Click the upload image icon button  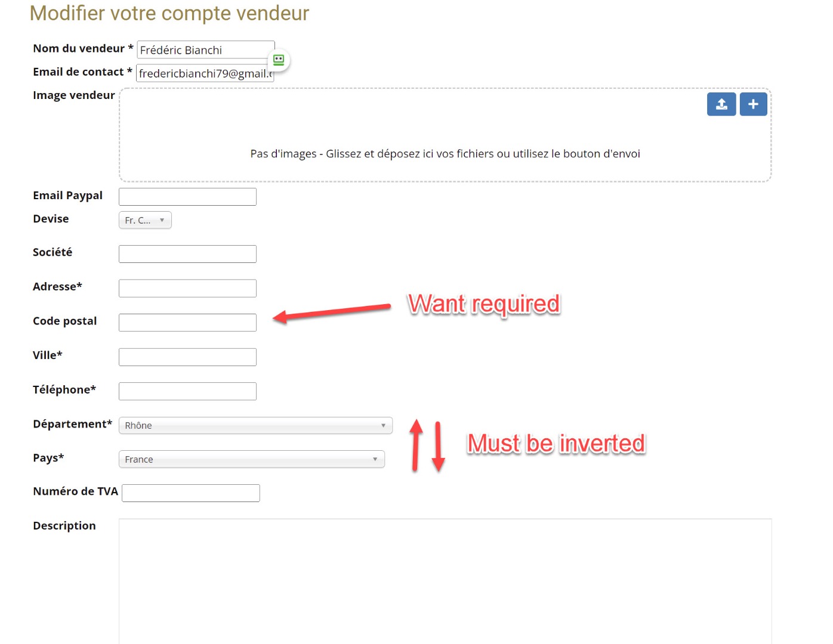pyautogui.click(x=721, y=104)
